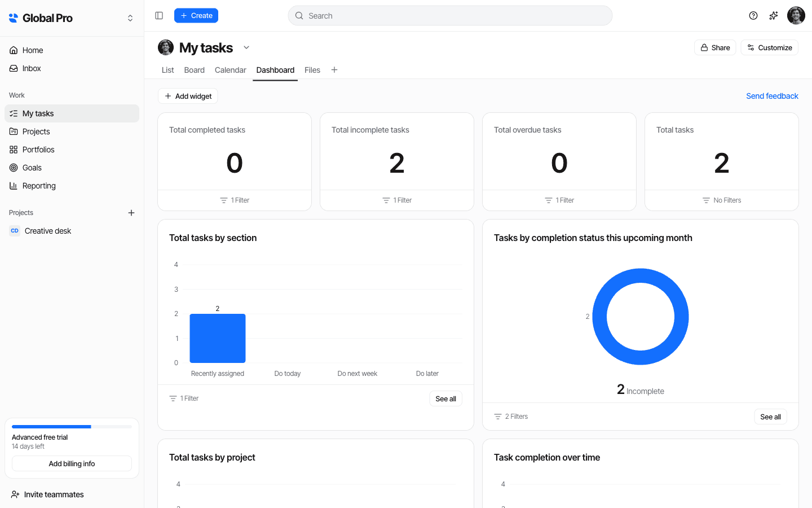The height and width of the screenshot is (508, 812).
Task: Open No Filters on Total tasks widget
Action: pyautogui.click(x=722, y=200)
